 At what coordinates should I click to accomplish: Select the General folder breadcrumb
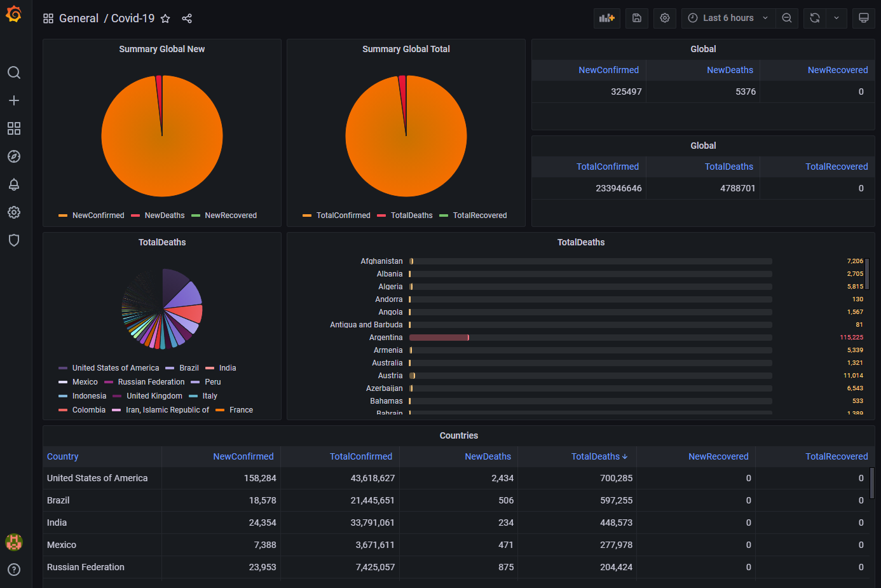coord(79,18)
